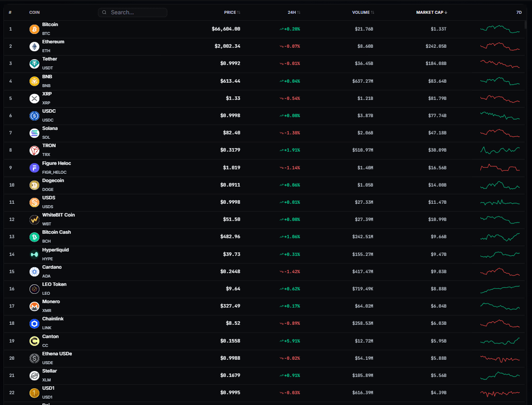Click the FIGR_HELOC ticker label
Viewport: 532px width, 405px height.
point(54,172)
